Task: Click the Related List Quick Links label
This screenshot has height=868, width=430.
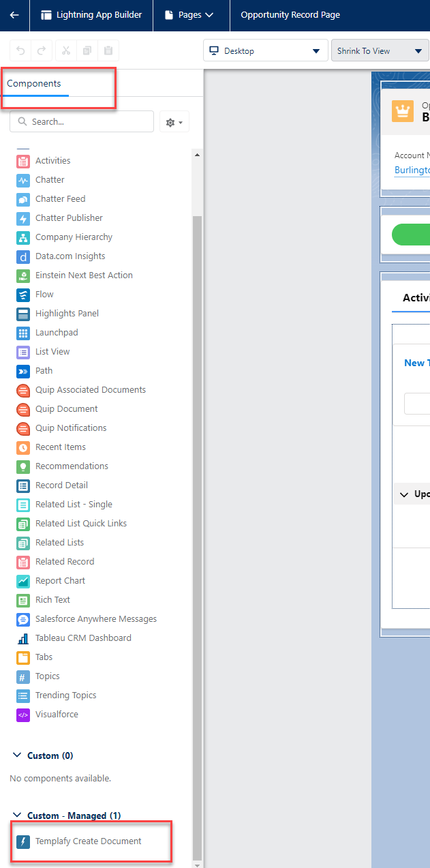Action: (81, 524)
